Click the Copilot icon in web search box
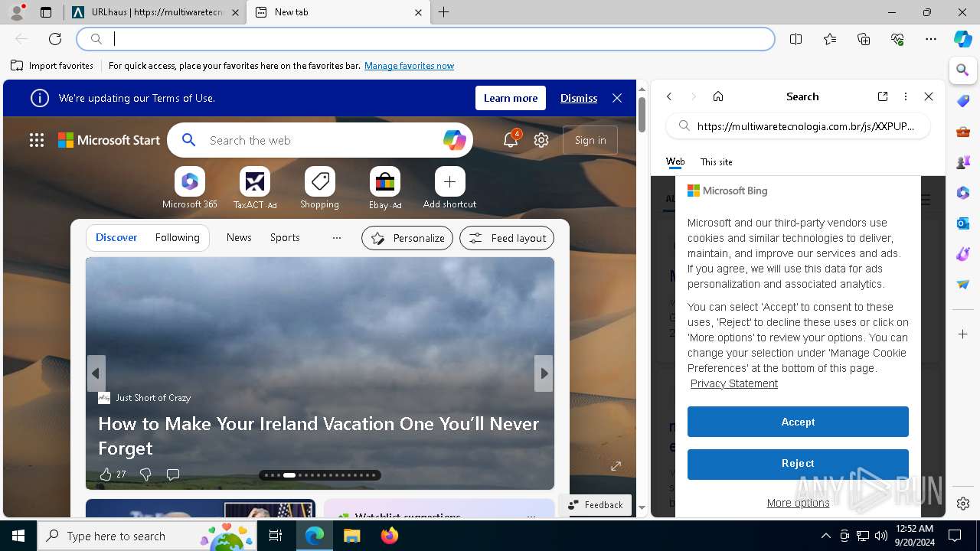Screen dimensions: 980x551 click(x=454, y=140)
